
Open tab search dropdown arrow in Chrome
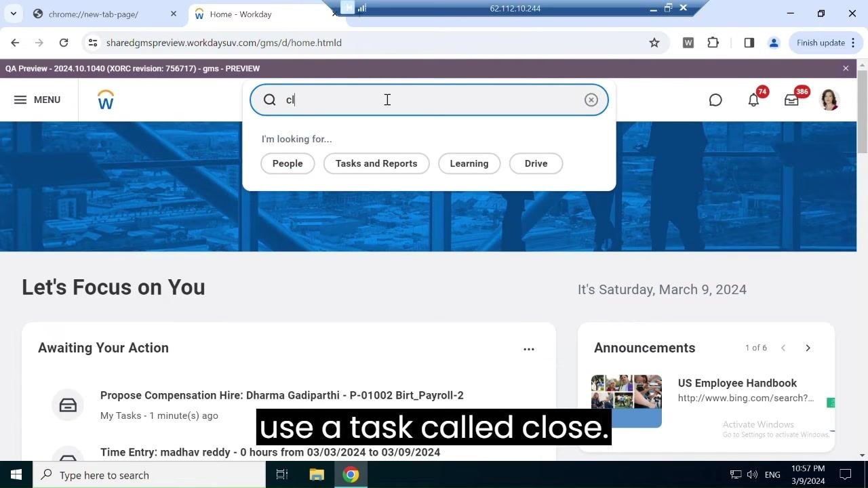click(x=13, y=14)
